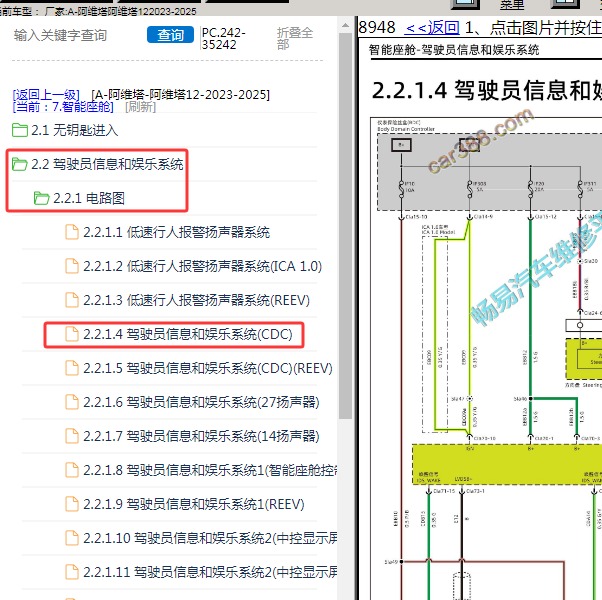Click the file icon for 2.2.1.11

point(72,572)
